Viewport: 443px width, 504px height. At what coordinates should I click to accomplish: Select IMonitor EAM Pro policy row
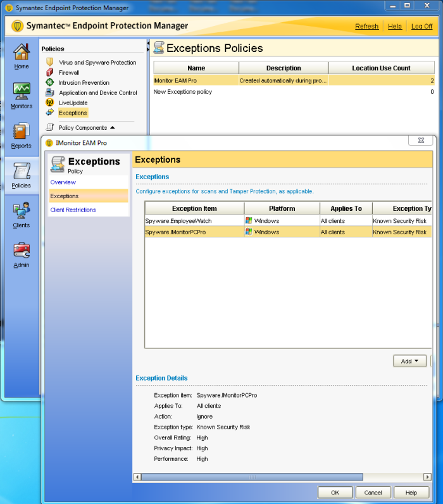click(294, 80)
